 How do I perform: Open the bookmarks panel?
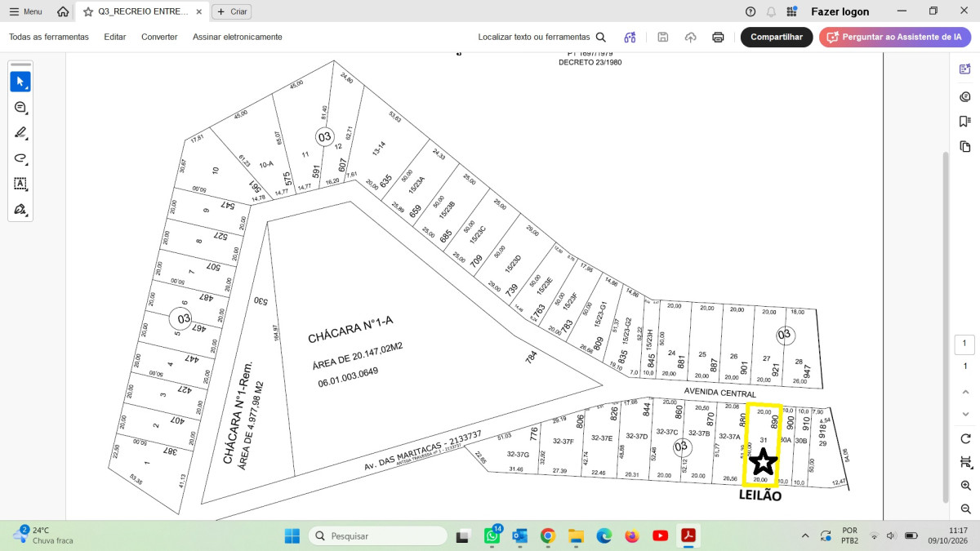click(x=965, y=121)
